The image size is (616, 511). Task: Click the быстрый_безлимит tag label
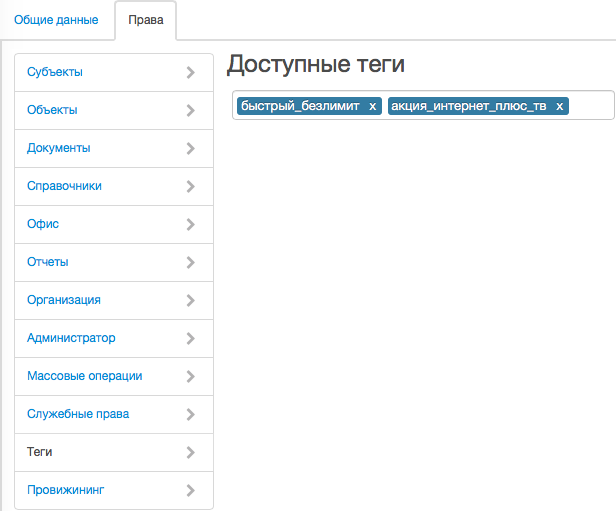[300, 106]
